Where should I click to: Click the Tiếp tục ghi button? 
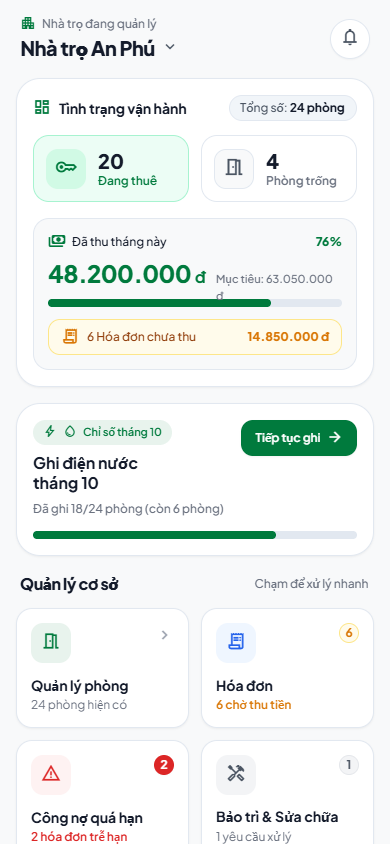click(x=299, y=438)
